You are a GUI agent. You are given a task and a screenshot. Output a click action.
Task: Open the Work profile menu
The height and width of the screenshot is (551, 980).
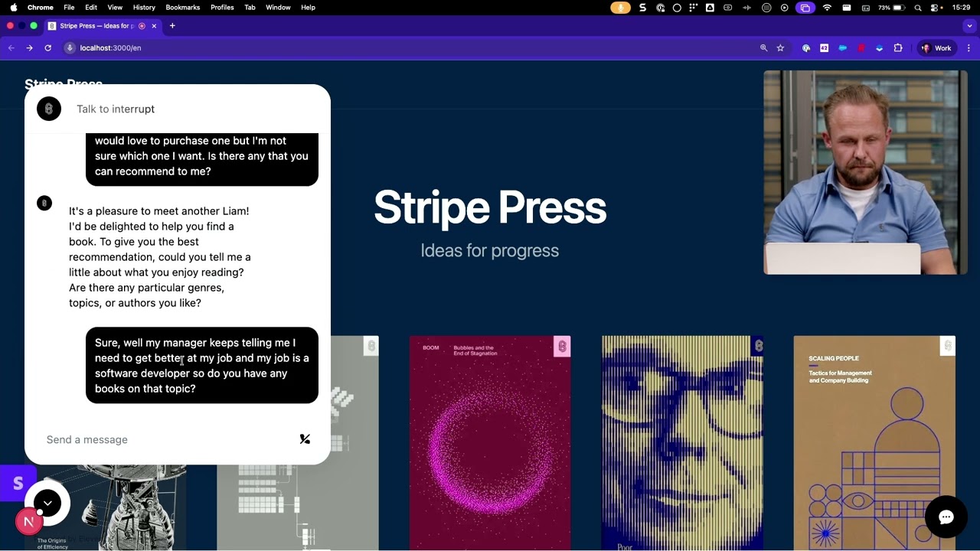936,47
